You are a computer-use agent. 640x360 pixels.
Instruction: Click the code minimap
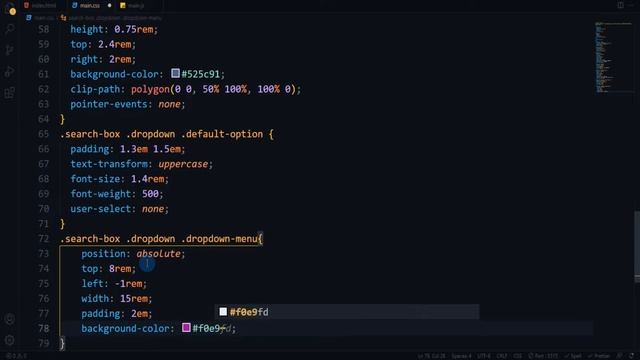[x=613, y=57]
